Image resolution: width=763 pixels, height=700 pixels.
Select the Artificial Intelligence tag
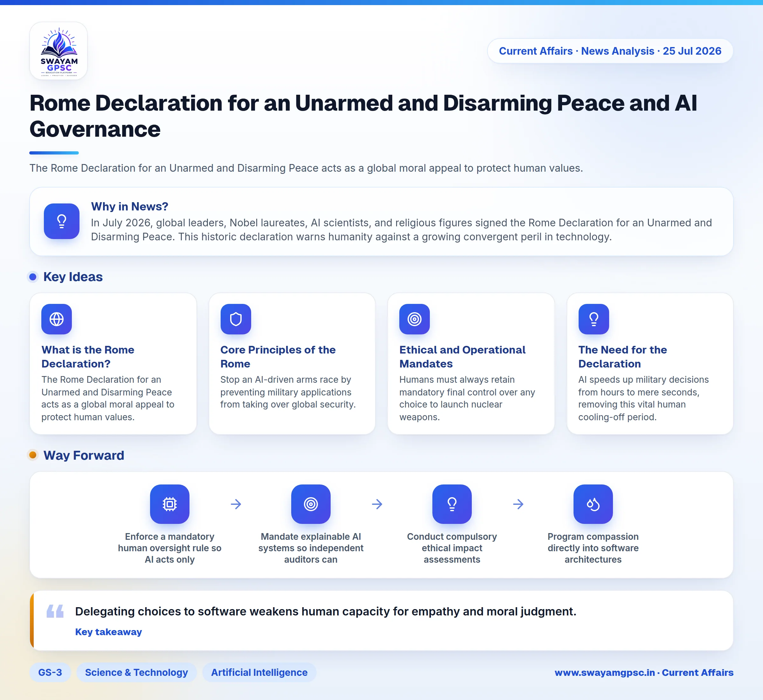[x=259, y=672]
